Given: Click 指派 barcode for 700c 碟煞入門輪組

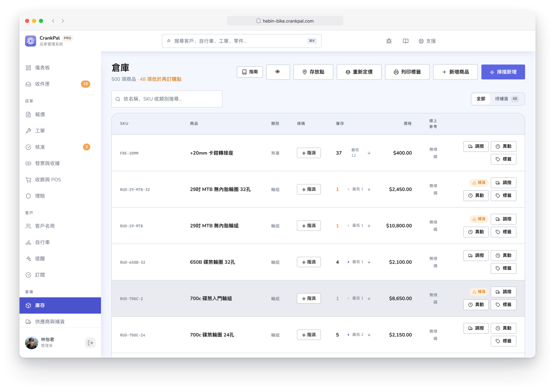Looking at the screenshot, I should tap(309, 298).
